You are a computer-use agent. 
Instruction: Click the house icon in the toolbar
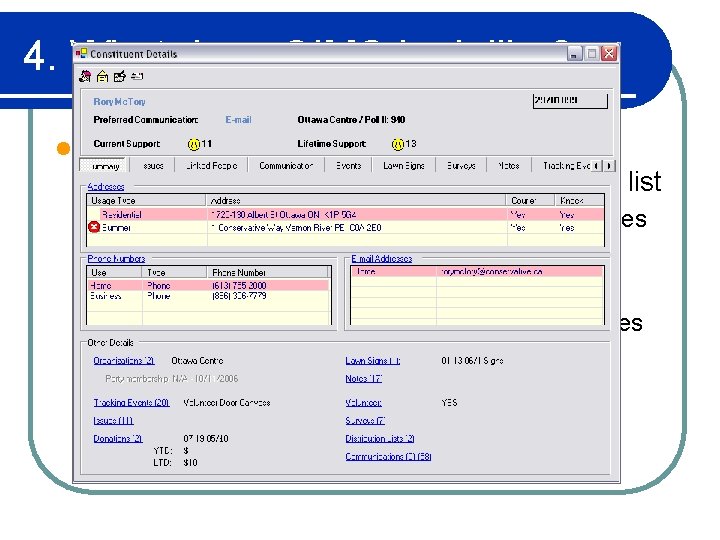point(102,76)
